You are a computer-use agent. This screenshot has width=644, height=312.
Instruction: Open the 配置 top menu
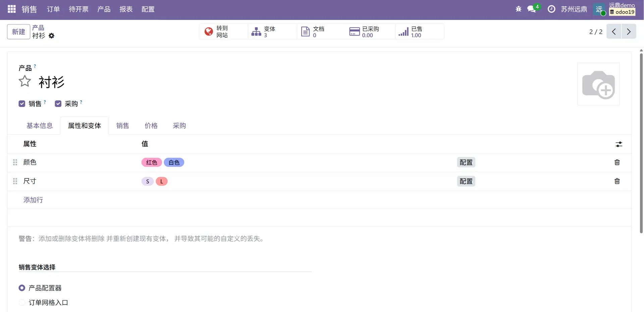pos(148,9)
